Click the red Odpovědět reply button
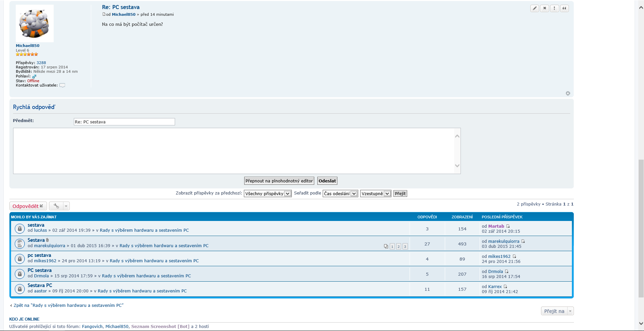The image size is (644, 331). (28, 206)
